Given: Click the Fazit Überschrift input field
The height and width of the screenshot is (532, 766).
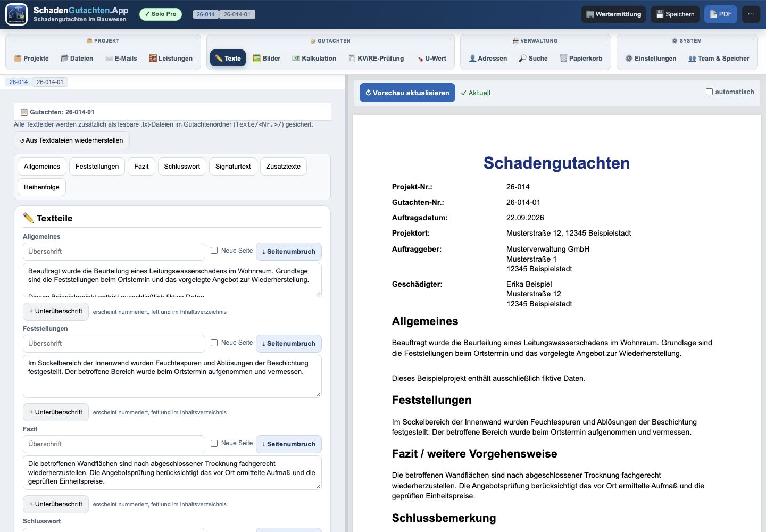Looking at the screenshot, I should pyautogui.click(x=114, y=444).
